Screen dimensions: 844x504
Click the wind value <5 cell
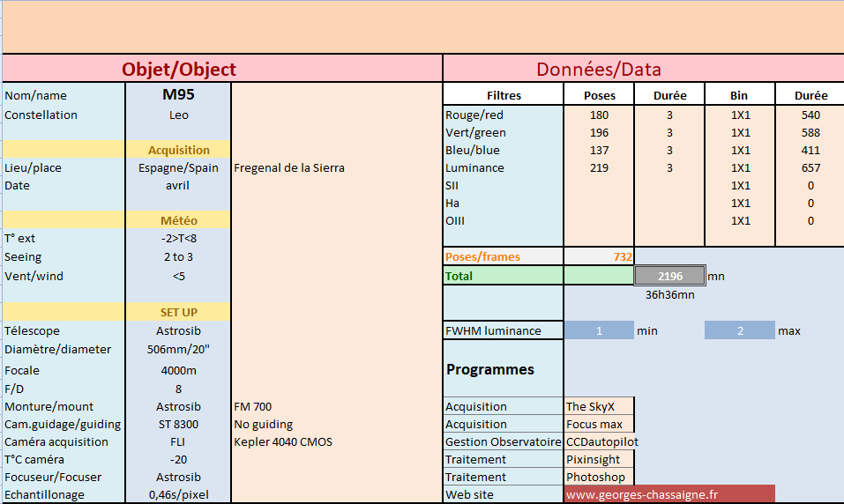[x=178, y=276]
